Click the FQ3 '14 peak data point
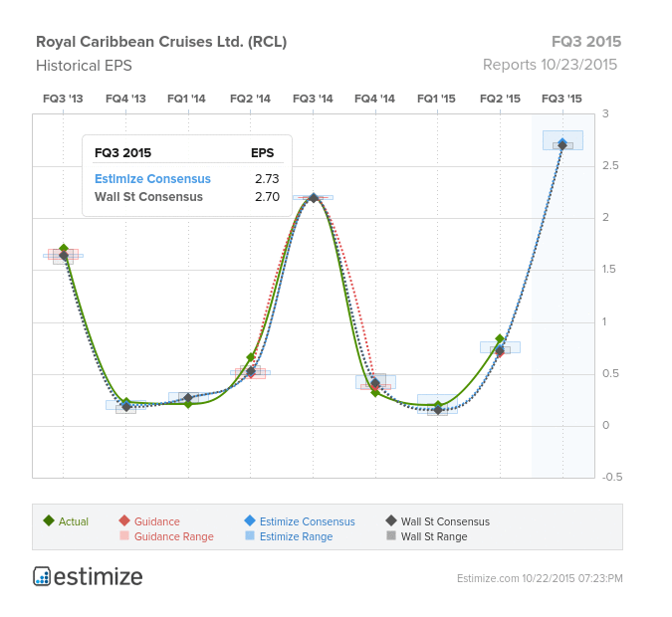Screen dimensions: 672x617 [x=313, y=198]
